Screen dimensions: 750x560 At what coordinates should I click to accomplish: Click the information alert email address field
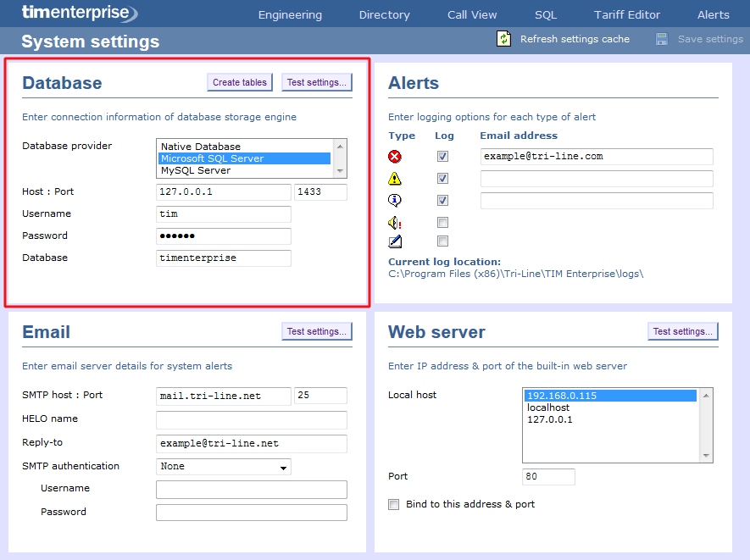tap(597, 201)
